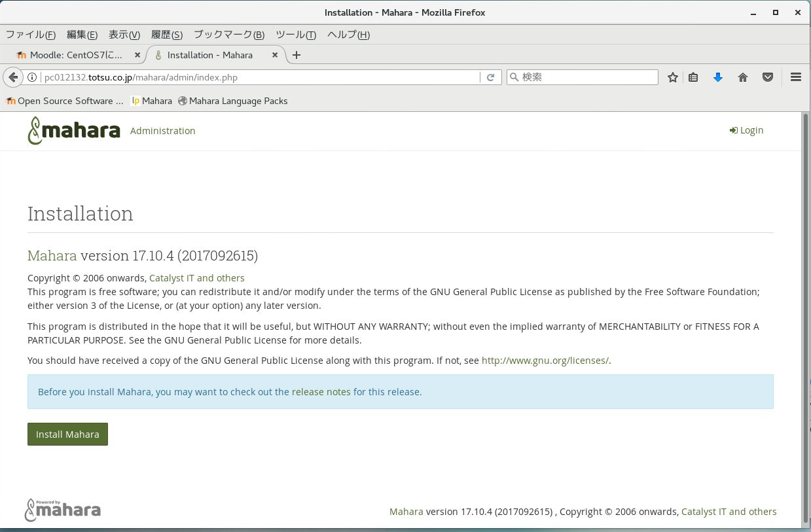This screenshot has height=532, width=811.
Task: Close the Firefox window
Action: (797, 12)
